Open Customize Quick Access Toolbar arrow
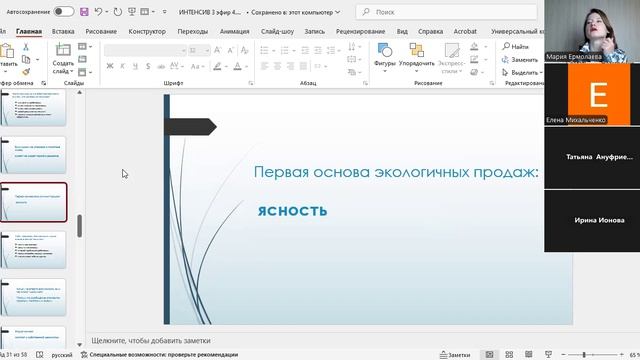Viewport: 640px width, 360px height. (x=164, y=12)
